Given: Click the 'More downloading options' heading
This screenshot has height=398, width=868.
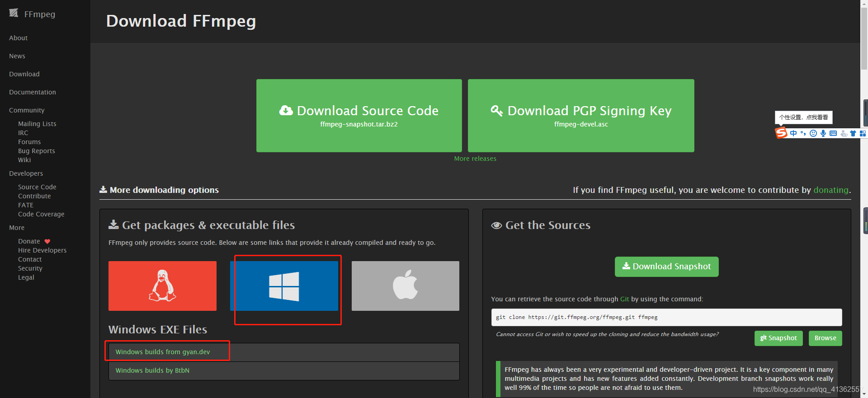Looking at the screenshot, I should (159, 190).
